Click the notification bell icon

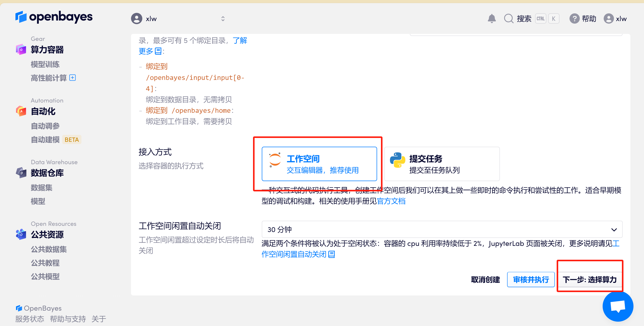pyautogui.click(x=491, y=18)
